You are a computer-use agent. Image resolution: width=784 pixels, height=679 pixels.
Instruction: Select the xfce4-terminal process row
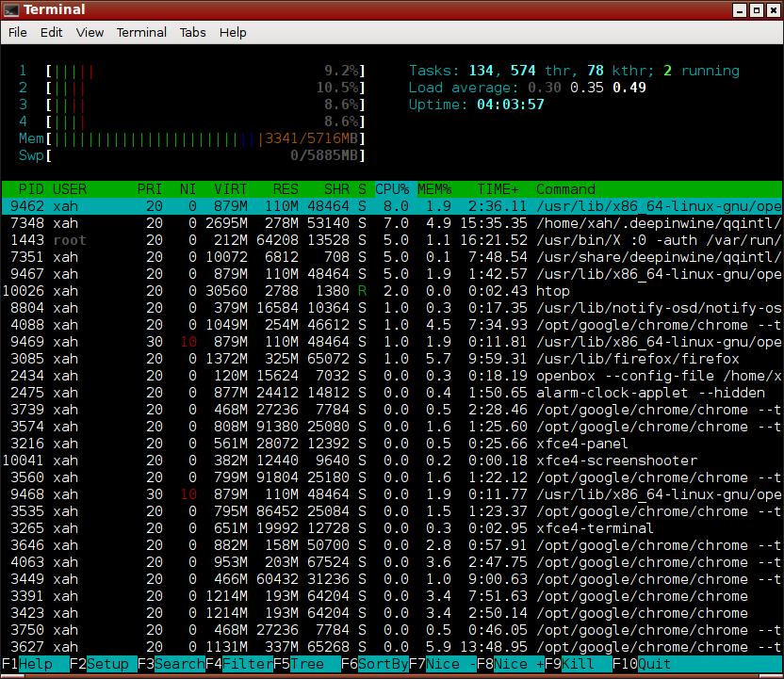coord(392,528)
